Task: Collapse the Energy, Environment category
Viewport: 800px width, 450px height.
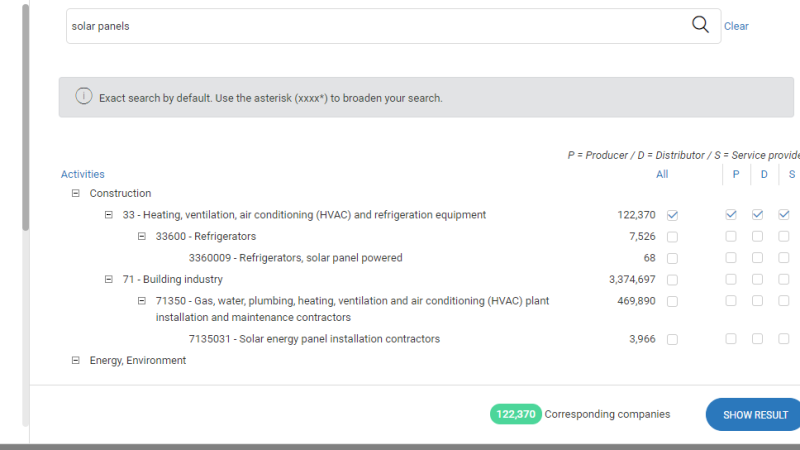Action: pyautogui.click(x=76, y=360)
